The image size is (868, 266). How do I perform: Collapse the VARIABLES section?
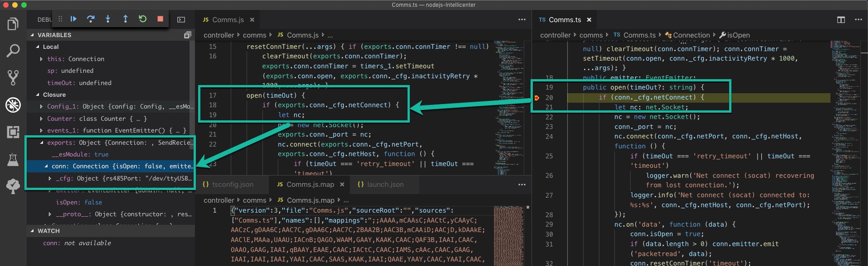[32, 35]
